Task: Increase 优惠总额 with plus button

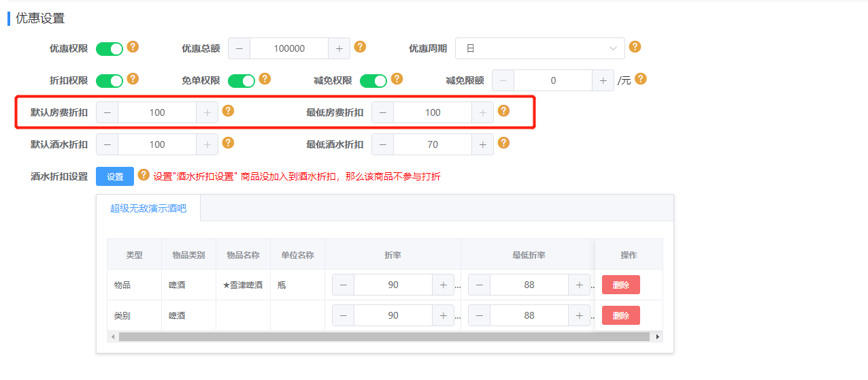Action: (x=339, y=48)
